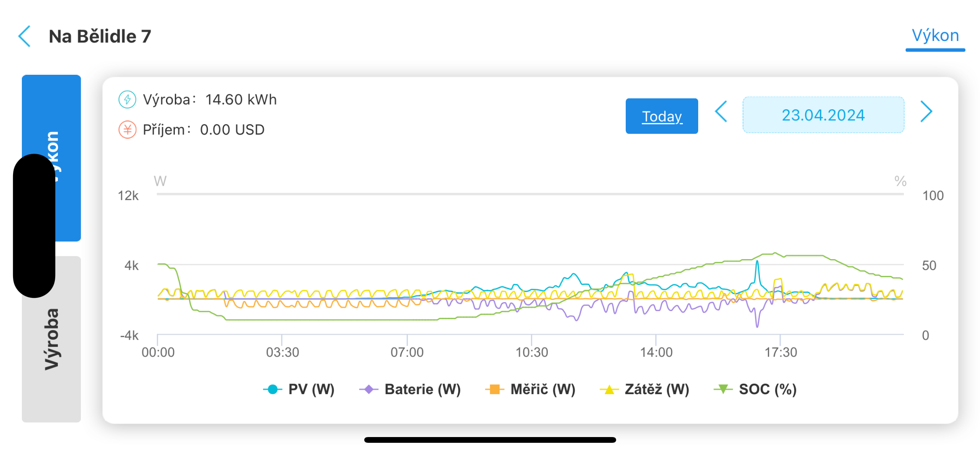This screenshot has width=980, height=452.
Task: Tap the back arrow beside Na Bělidle 7
Action: [25, 36]
